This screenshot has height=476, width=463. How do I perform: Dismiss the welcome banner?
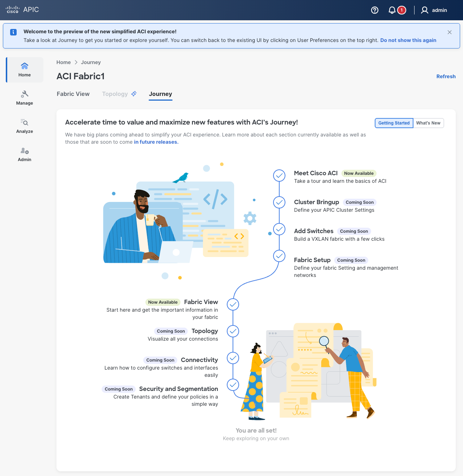click(450, 32)
